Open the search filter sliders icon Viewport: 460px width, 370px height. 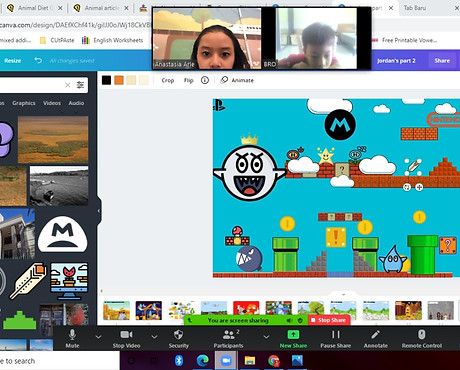click(x=80, y=85)
